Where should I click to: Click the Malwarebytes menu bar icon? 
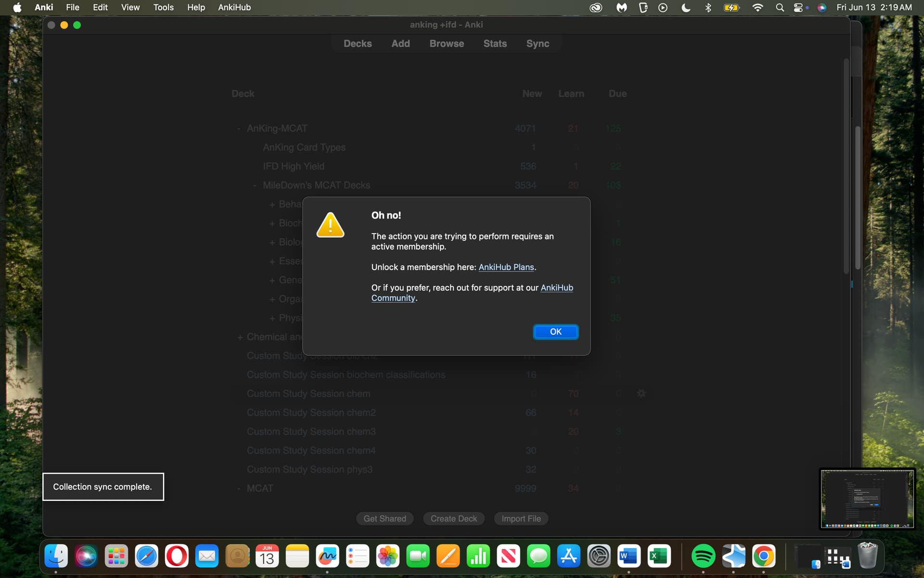click(622, 7)
